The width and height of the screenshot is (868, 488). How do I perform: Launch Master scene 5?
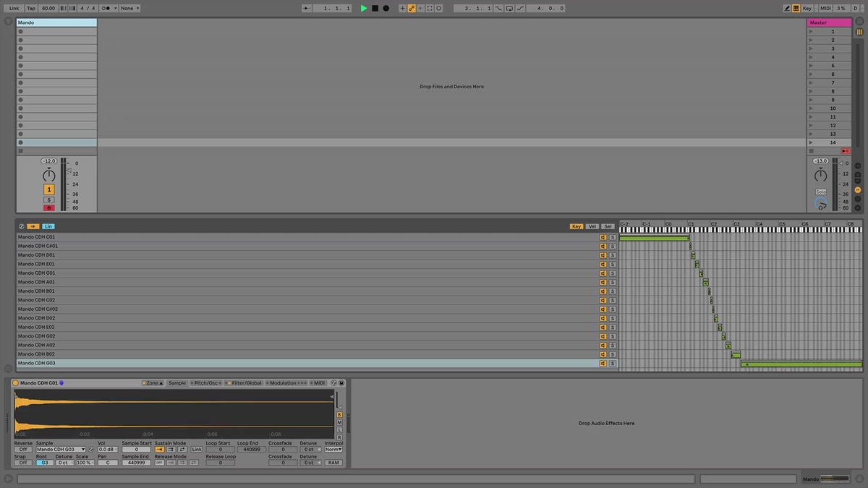[x=811, y=66]
